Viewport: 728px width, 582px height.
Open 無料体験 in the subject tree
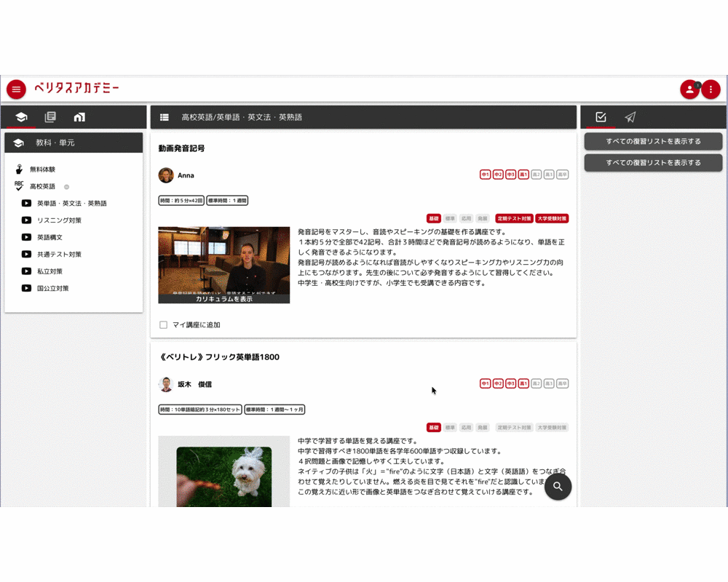(x=42, y=170)
